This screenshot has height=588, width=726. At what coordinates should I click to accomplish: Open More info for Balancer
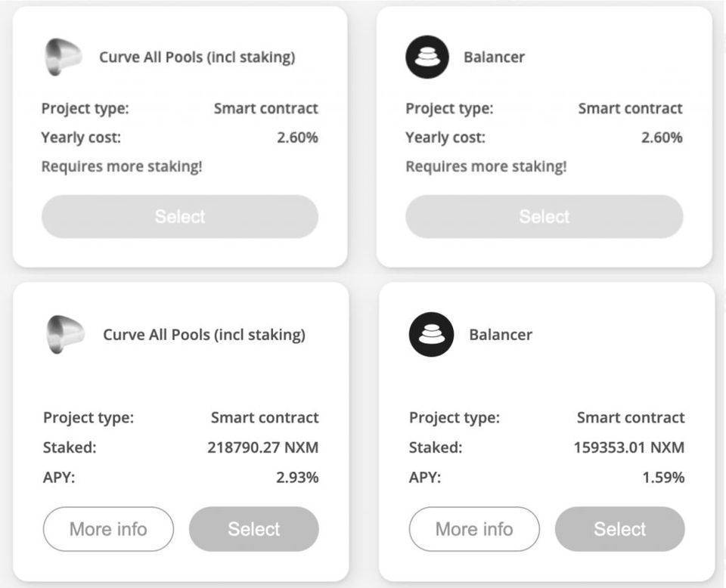(x=474, y=529)
